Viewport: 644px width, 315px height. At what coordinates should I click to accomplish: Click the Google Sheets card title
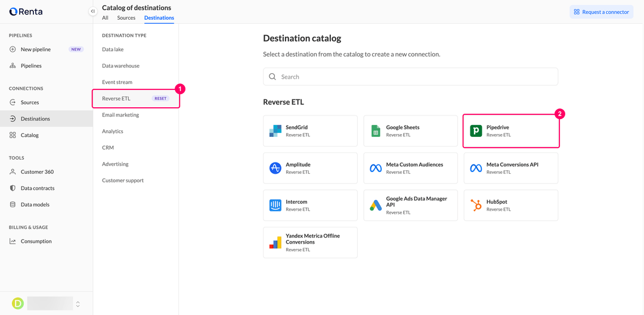point(403,127)
